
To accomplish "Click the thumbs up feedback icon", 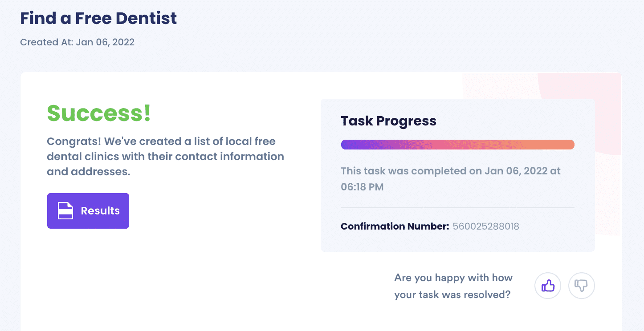I will (548, 286).
